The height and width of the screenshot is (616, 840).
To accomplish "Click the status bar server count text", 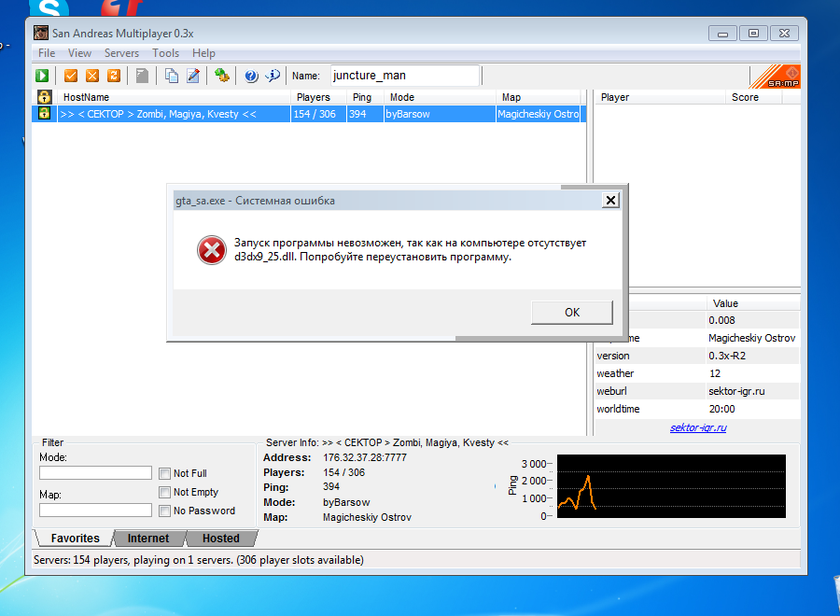I will [x=199, y=560].
